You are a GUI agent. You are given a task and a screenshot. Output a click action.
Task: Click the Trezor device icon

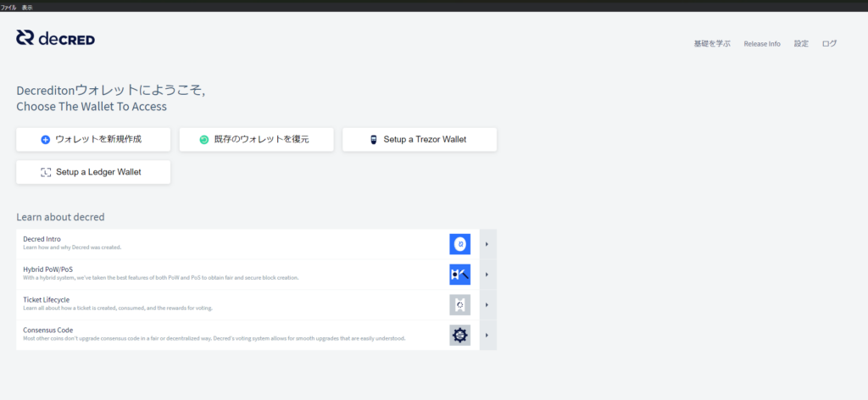click(373, 140)
